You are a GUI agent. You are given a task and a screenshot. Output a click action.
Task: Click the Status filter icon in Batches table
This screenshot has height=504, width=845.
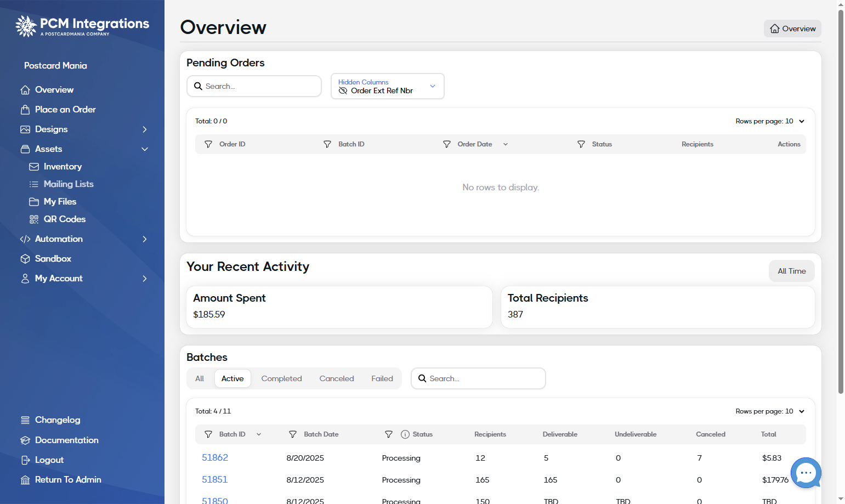(389, 434)
